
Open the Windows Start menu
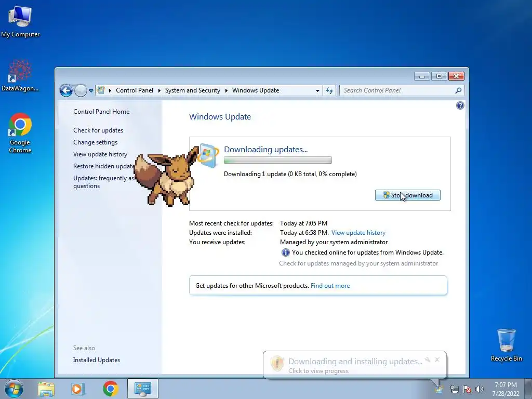point(14,389)
